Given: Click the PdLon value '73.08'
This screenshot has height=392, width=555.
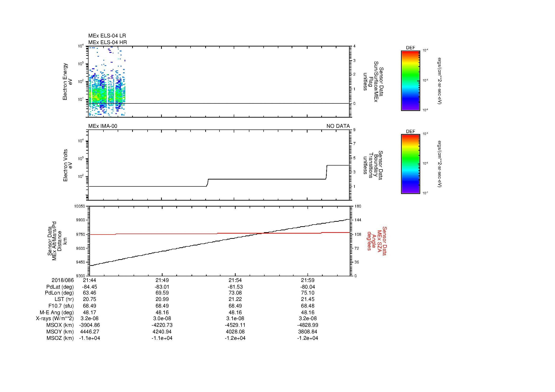Looking at the screenshot, I should [235, 293].
